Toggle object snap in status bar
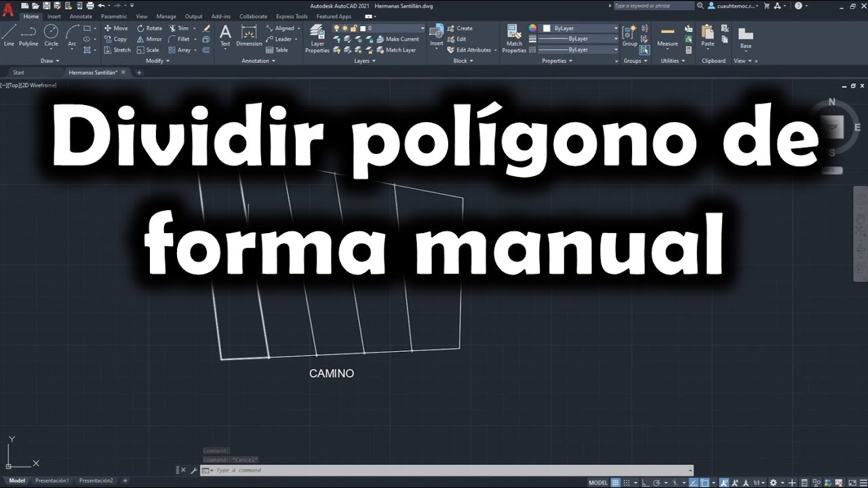 click(x=705, y=483)
